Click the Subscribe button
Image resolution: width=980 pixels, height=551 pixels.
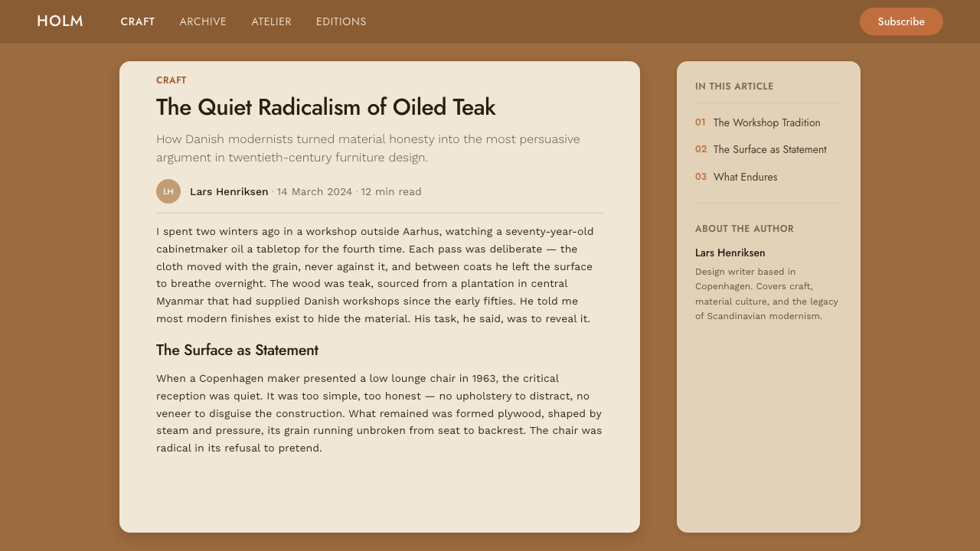(901, 21)
